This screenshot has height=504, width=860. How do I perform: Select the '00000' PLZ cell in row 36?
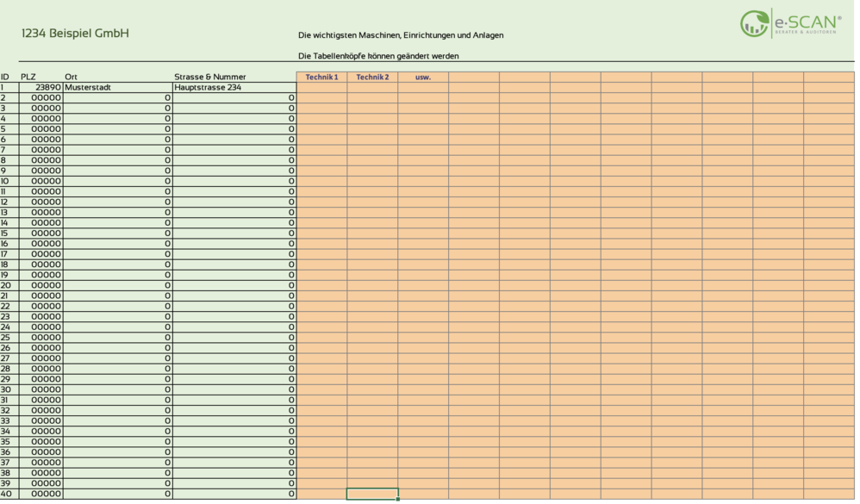click(x=41, y=452)
